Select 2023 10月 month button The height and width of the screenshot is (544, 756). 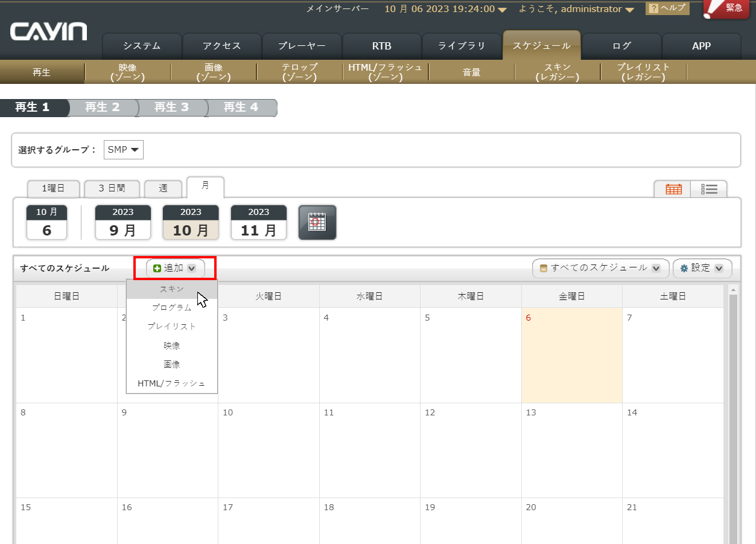(x=191, y=222)
